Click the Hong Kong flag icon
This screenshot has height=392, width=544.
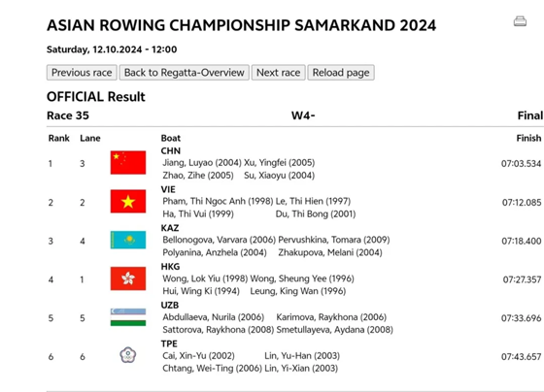[128, 278]
